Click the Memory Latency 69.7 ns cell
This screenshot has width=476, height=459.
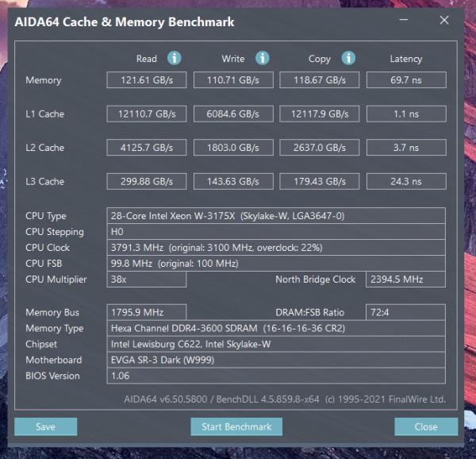tap(405, 80)
